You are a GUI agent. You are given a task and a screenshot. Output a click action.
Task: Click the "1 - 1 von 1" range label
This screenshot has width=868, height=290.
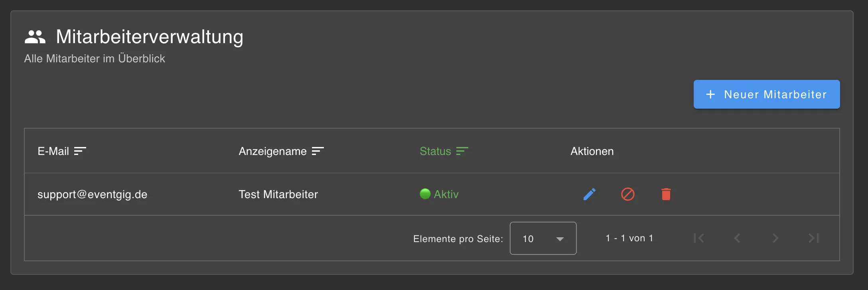point(629,238)
